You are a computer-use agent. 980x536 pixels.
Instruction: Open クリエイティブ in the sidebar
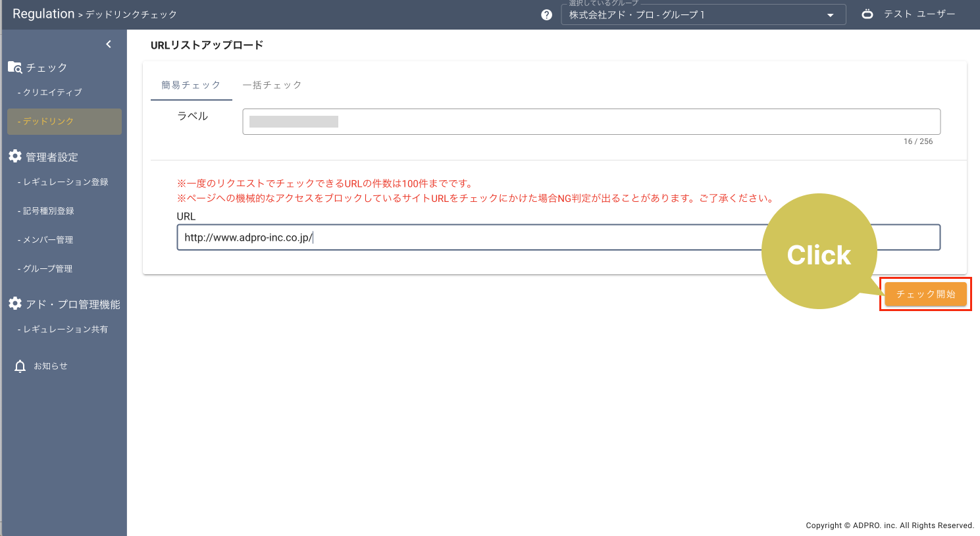(52, 93)
